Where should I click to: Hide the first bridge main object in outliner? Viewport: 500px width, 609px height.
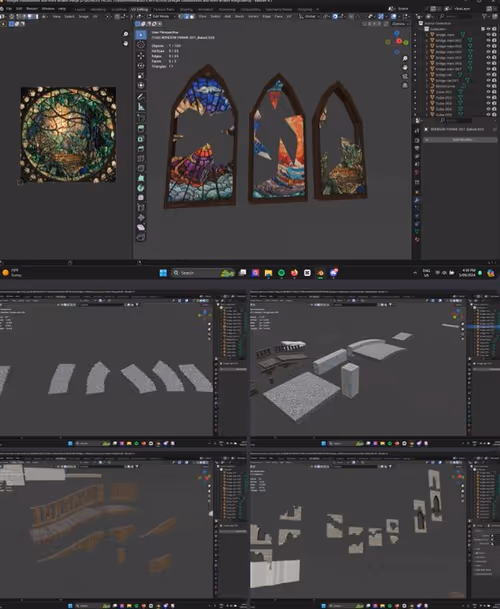point(488,35)
